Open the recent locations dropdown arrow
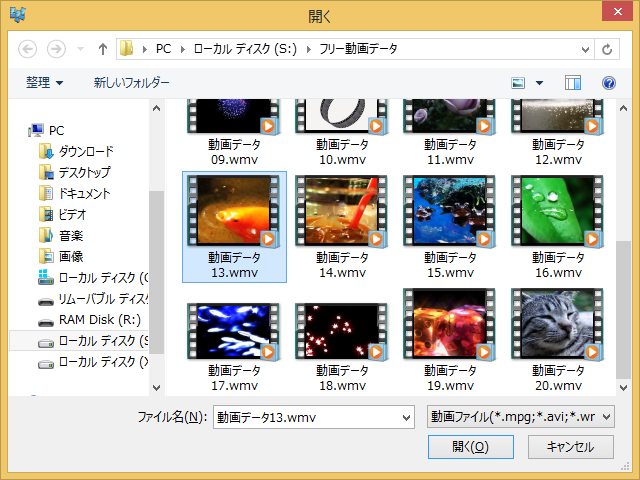The width and height of the screenshot is (640, 480). (80, 49)
